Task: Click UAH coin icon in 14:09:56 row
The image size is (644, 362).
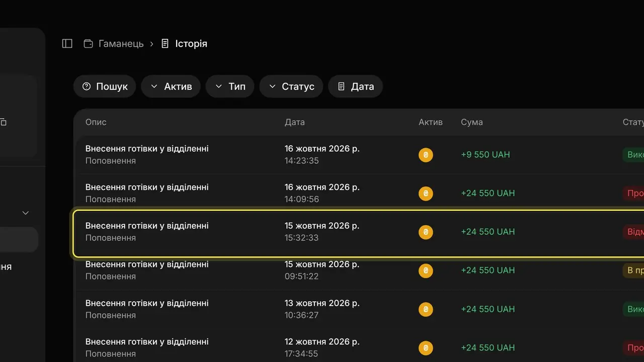Action: [426, 194]
